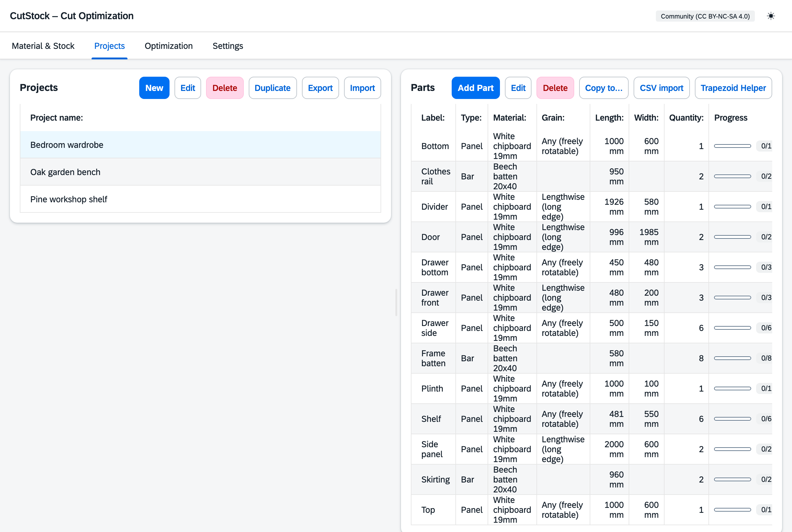Select the Pine workshop shelf project
Image resolution: width=792 pixels, height=532 pixels.
[x=200, y=199]
